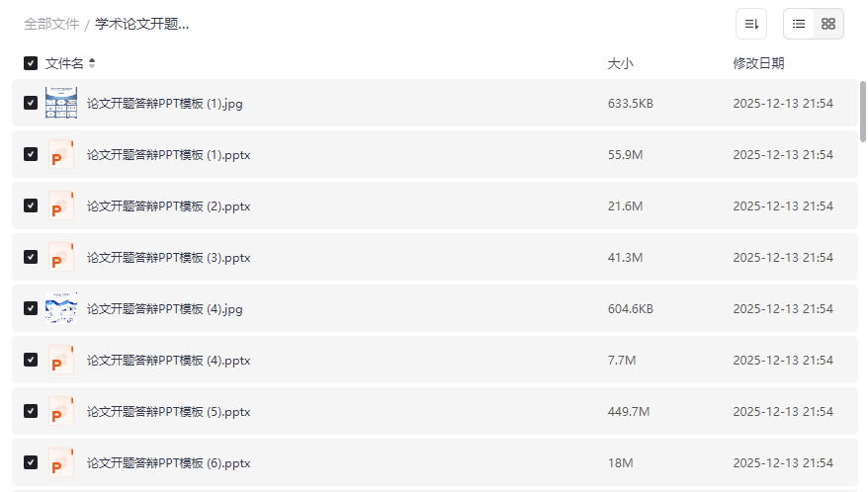
Task: Deselect 论文开题答辩PPT模板 (4).pptx checkbox
Action: pos(31,360)
